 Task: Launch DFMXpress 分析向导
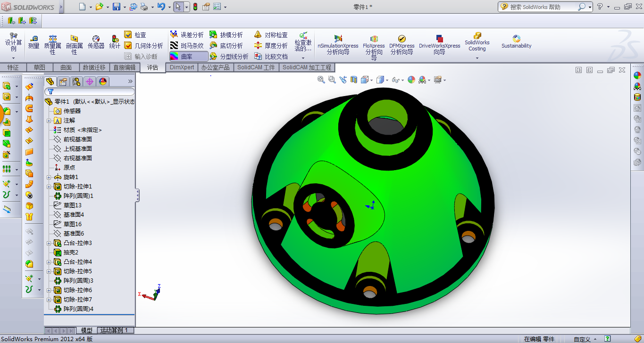401,45
